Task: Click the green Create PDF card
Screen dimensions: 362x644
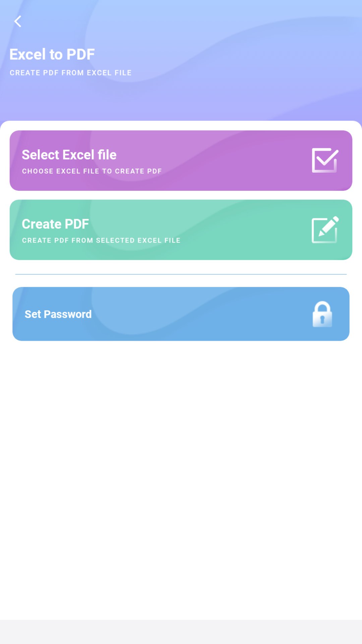Action: [181, 229]
